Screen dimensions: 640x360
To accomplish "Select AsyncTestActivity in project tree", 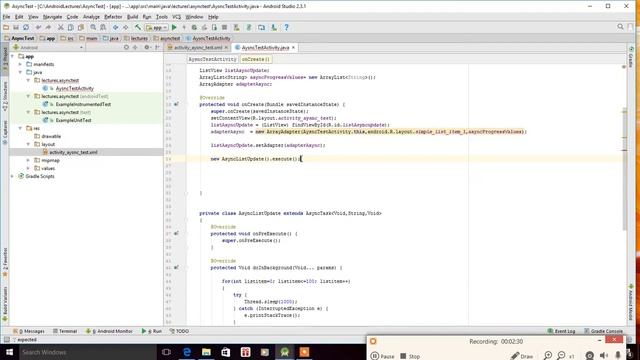I will tap(75, 88).
